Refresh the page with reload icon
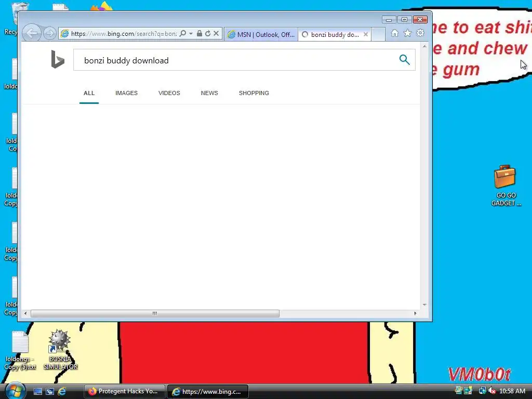 point(208,34)
